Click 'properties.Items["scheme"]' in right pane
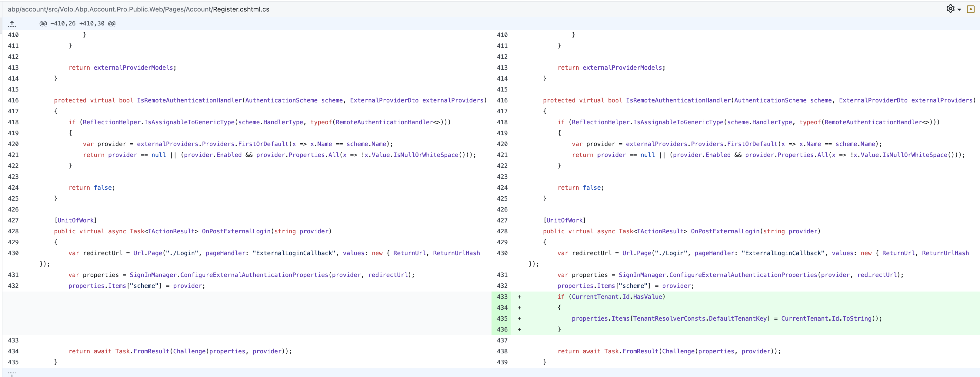This screenshot has width=980, height=377. (604, 286)
